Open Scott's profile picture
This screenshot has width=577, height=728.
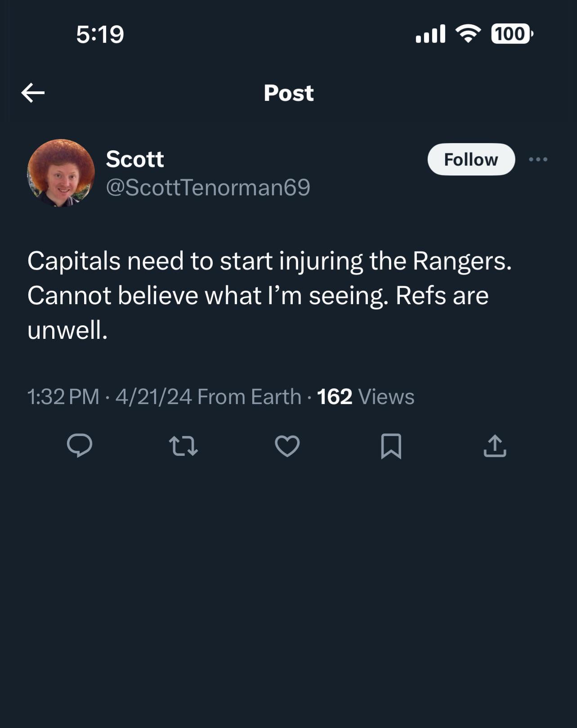[x=61, y=173]
